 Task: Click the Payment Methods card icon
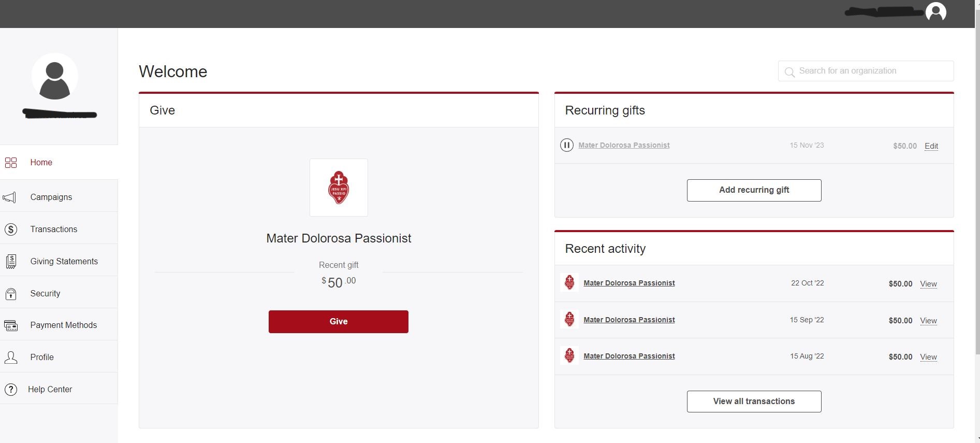pyautogui.click(x=11, y=325)
